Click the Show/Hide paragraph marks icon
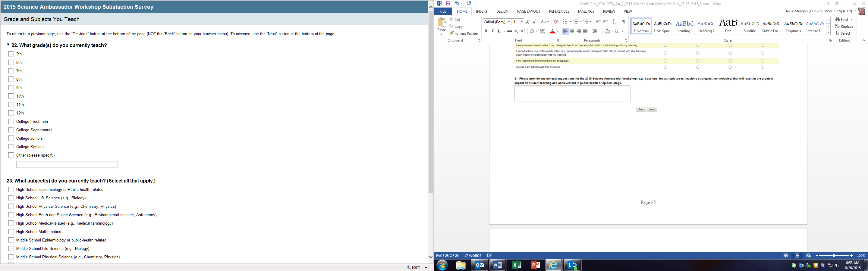 point(624,22)
